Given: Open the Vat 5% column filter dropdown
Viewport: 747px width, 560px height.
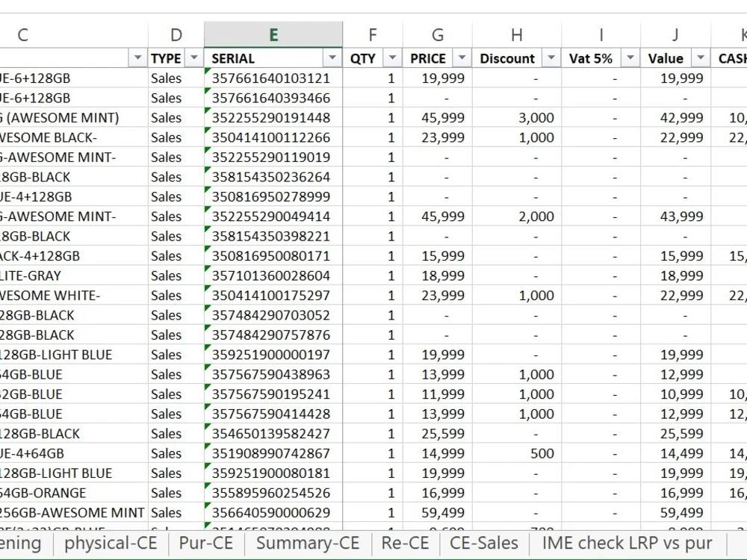Looking at the screenshot, I should tap(630, 58).
